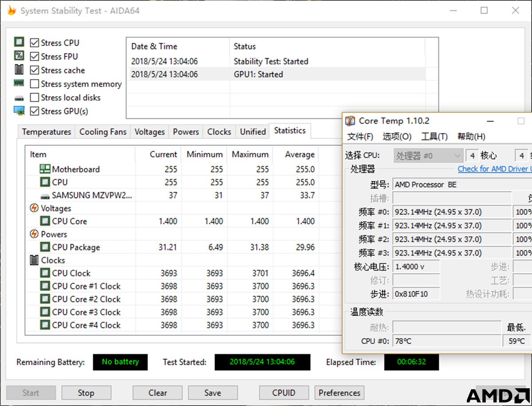This screenshot has height=406, width=532.
Task: Click the Maximum column header
Action: [x=250, y=154]
